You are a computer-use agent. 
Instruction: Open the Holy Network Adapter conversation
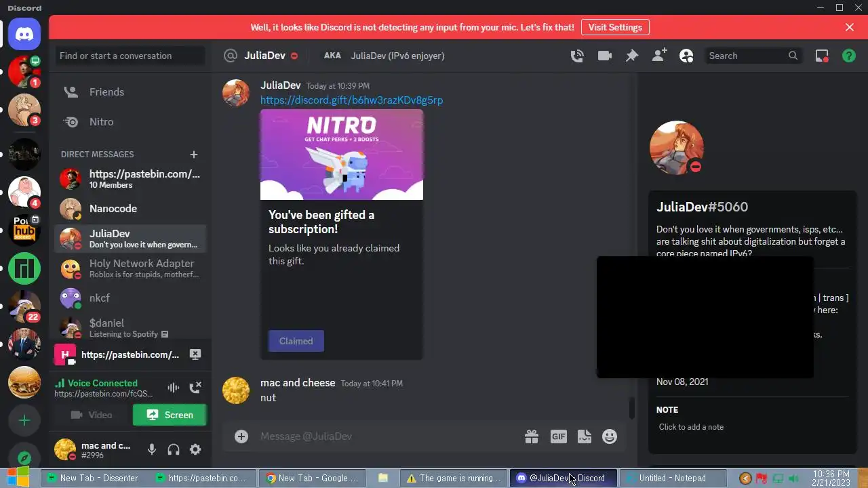(x=130, y=268)
